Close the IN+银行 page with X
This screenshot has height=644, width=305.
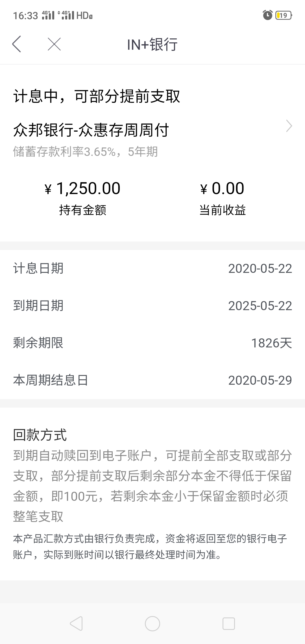[54, 44]
